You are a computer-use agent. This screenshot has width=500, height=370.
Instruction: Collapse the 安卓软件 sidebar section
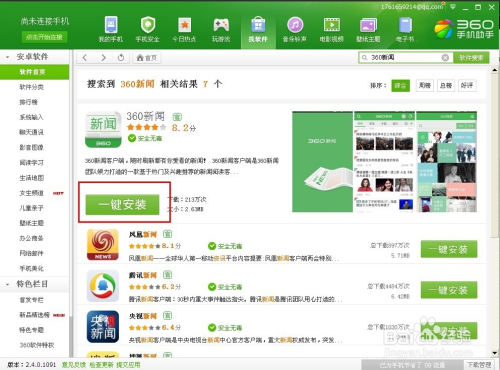[7, 57]
